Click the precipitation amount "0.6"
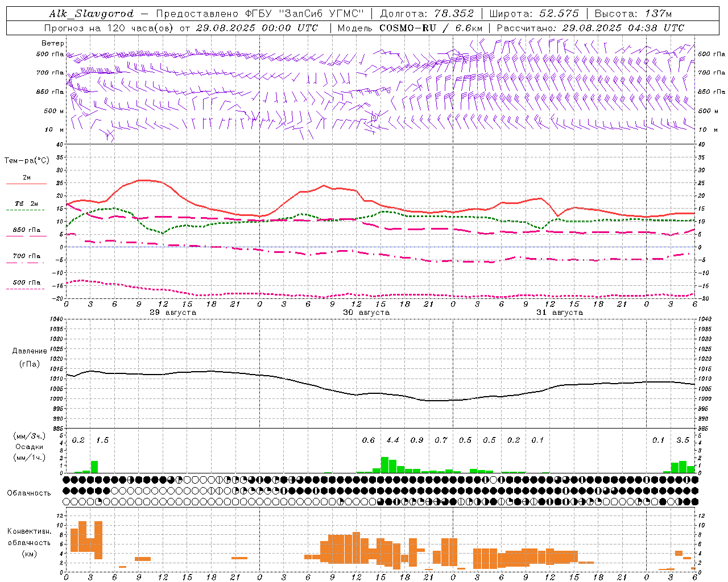Viewport: 728px width, 582px height. [x=369, y=440]
